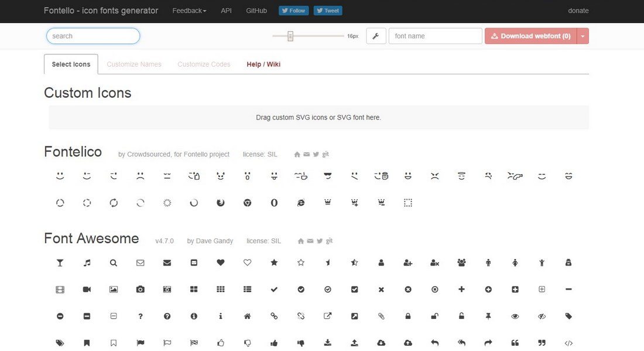The height and width of the screenshot is (351, 644).
Task: Pick the empty star outline icon
Action: [x=301, y=263]
